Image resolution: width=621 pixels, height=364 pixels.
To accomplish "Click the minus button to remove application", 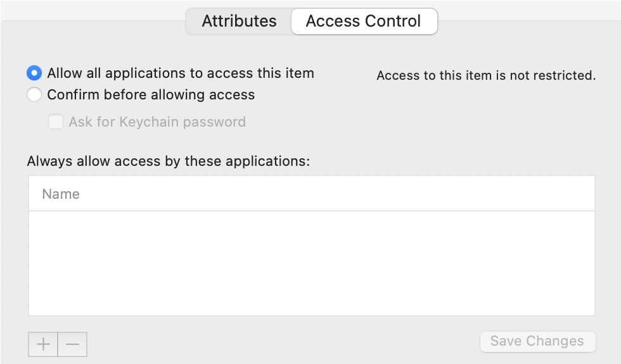I will click(72, 344).
